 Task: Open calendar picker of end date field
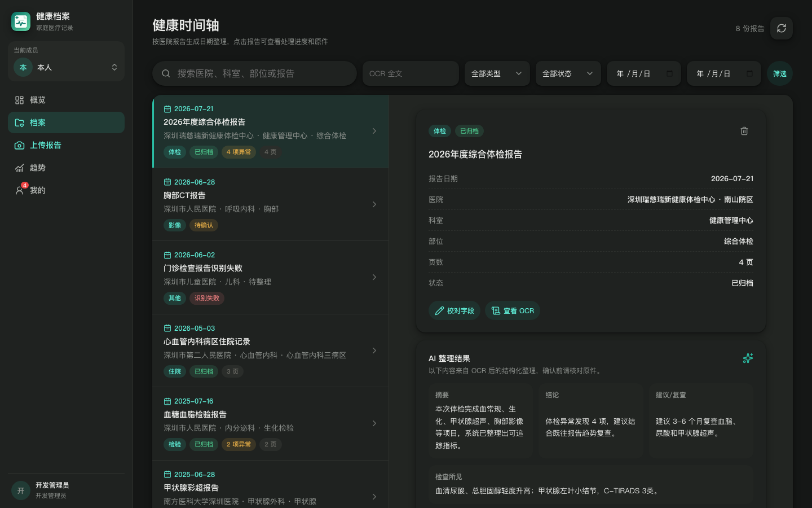(x=749, y=73)
